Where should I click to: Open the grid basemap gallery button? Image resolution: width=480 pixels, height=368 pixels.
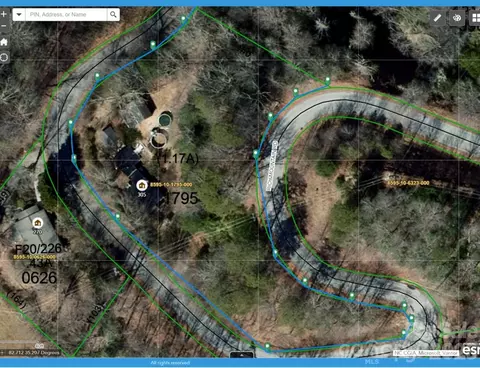pyautogui.click(x=475, y=18)
